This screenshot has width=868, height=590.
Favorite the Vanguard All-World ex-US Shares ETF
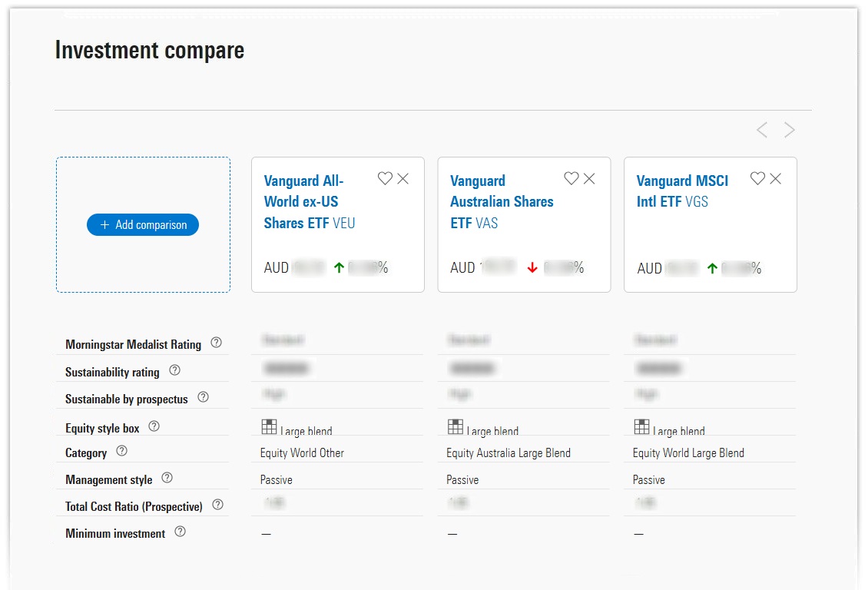click(385, 178)
